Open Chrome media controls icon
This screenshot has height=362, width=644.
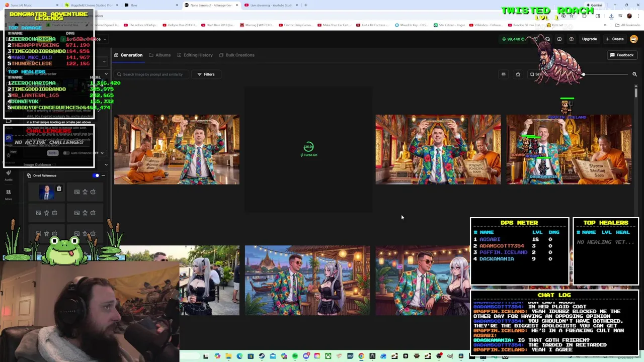[620, 16]
